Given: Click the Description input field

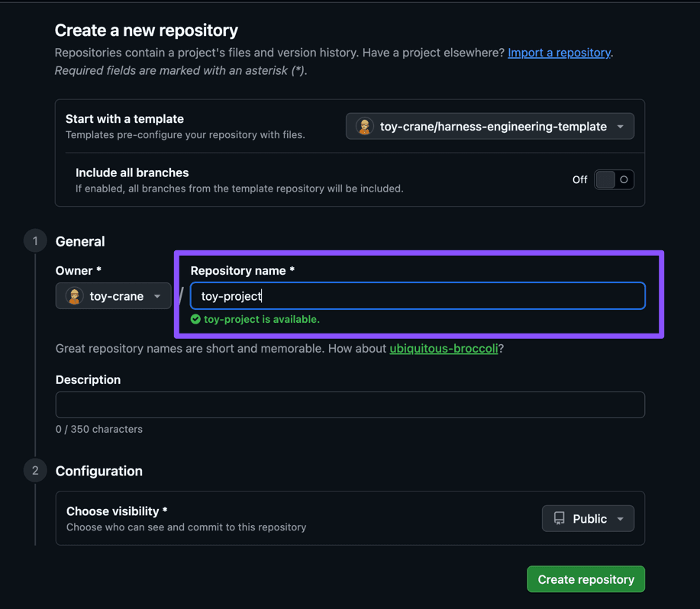Looking at the screenshot, I should pos(350,404).
